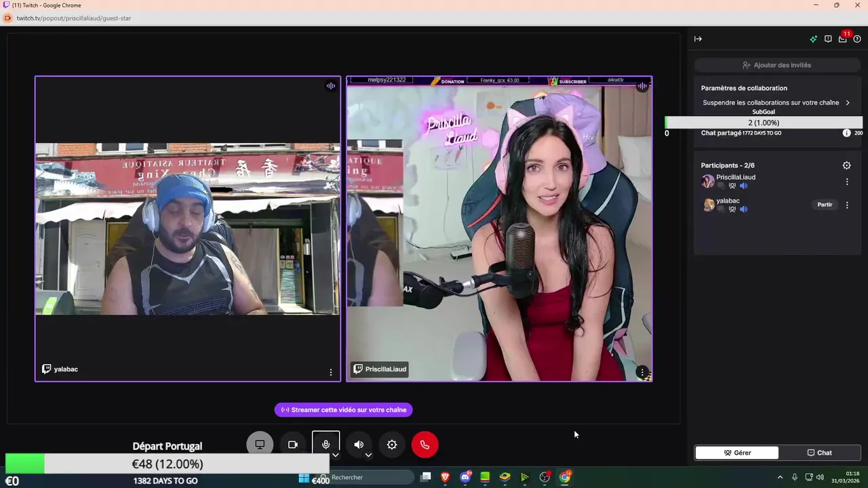Mute PriscillaLiaud's volume speaker icon
The width and height of the screenshot is (868, 488).
coord(743,186)
